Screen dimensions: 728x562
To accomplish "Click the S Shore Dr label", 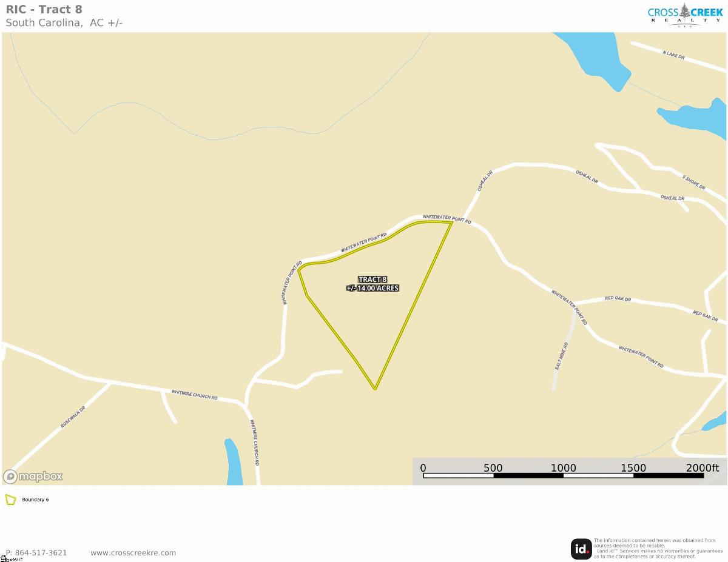I will coord(693,182).
